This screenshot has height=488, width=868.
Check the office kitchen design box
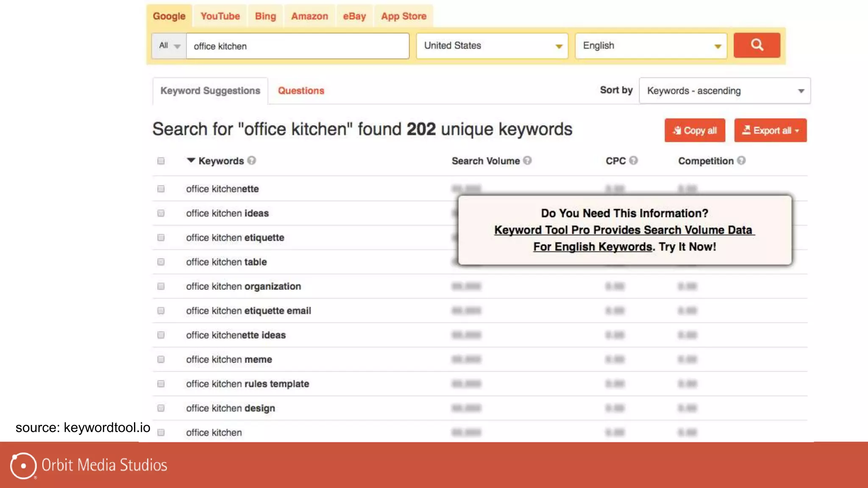(x=161, y=408)
